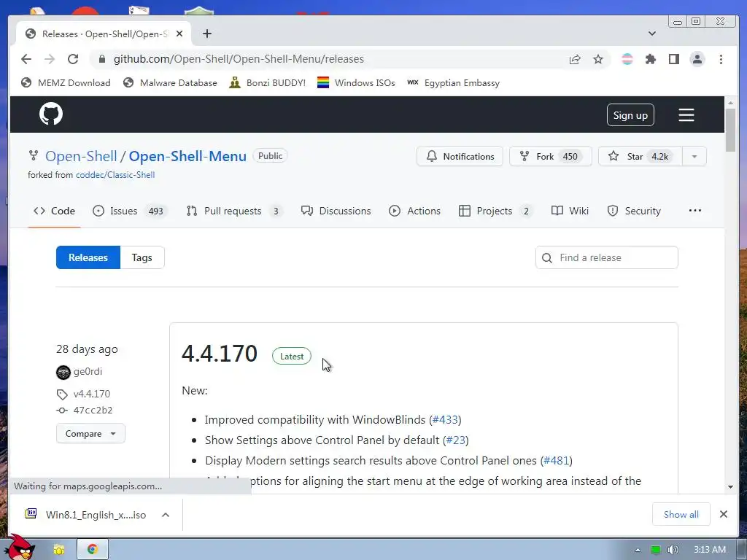Open Egyptian Embassy bookmark
The height and width of the screenshot is (560, 747).
(x=453, y=83)
